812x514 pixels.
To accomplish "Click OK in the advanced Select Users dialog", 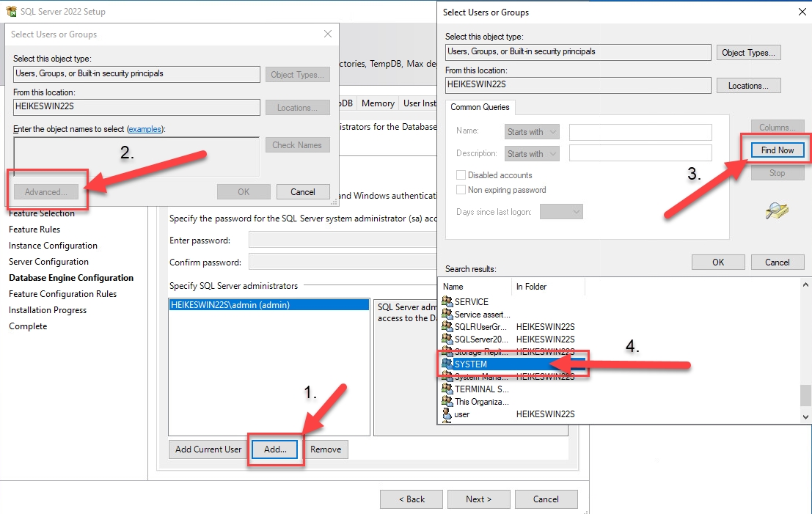I will (718, 262).
